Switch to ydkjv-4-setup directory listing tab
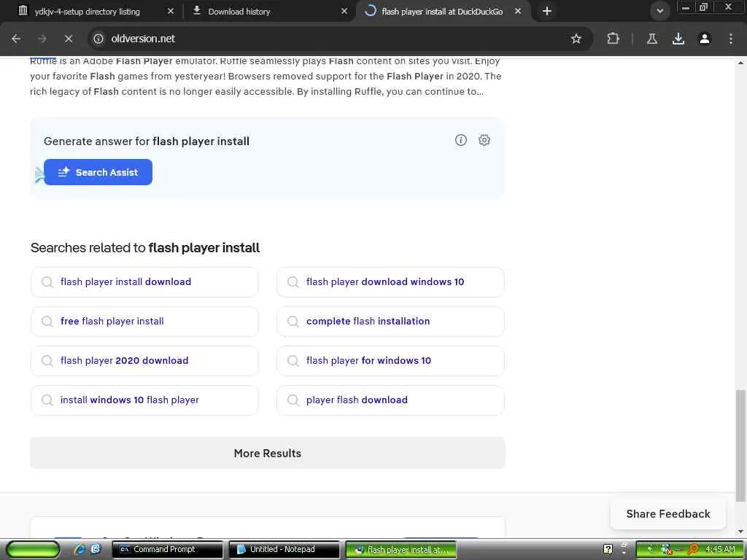 [x=88, y=12]
